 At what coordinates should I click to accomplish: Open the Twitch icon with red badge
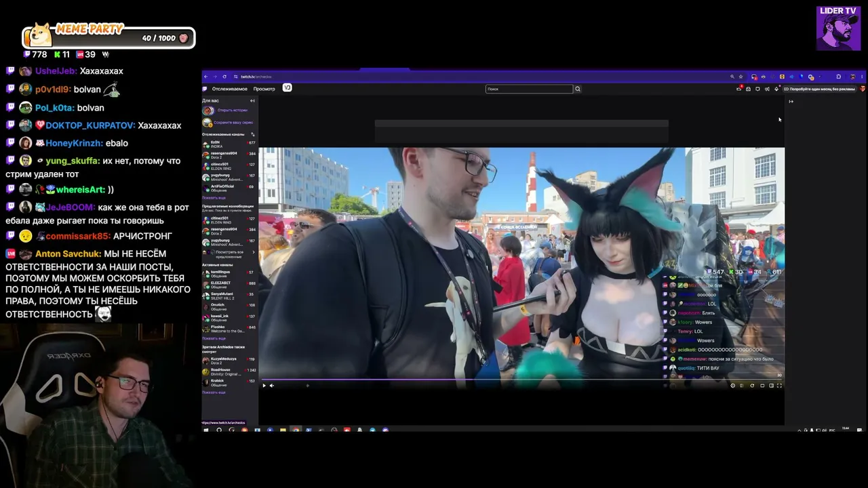[739, 89]
